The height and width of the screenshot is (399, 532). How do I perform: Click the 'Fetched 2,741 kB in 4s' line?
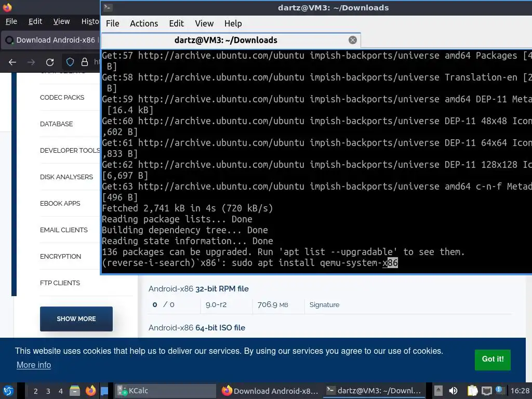[187, 208]
